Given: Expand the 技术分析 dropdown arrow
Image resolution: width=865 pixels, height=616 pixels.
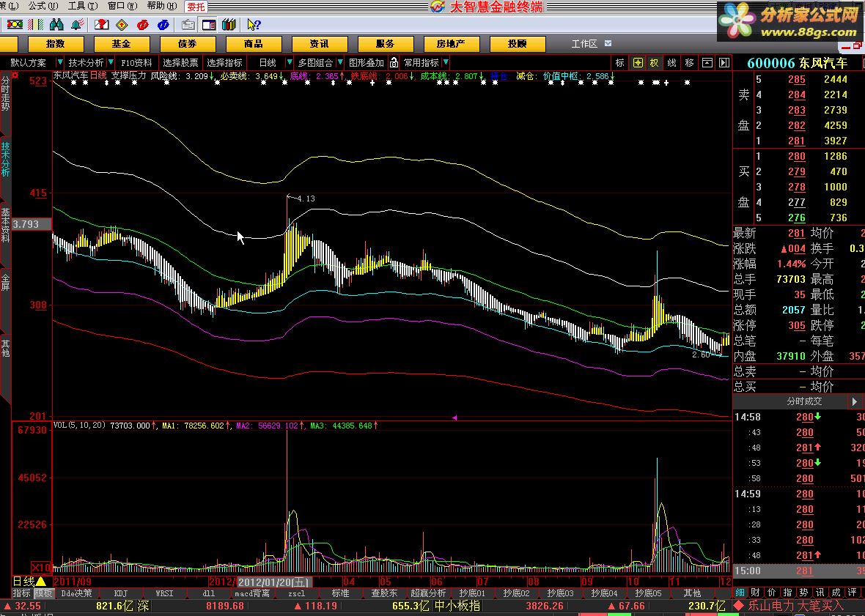Looking at the screenshot, I should pos(111,63).
